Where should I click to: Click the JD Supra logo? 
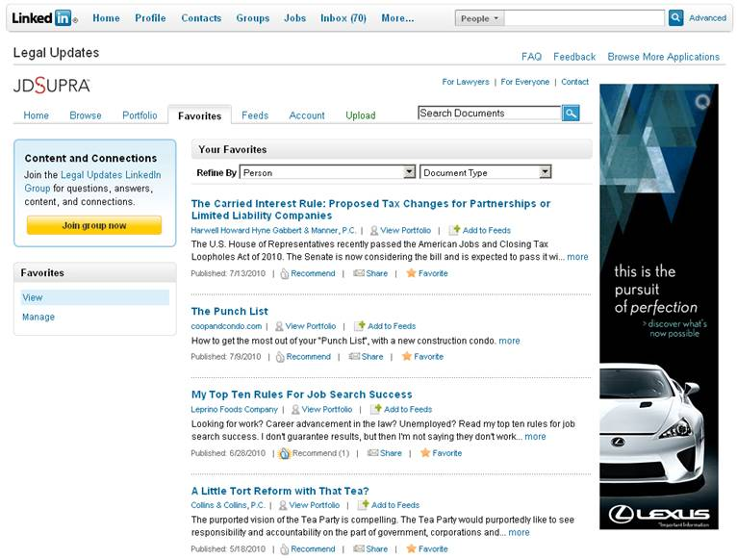[x=51, y=85]
